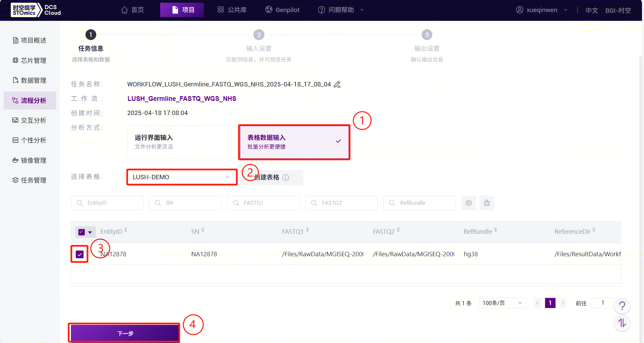Image resolution: width=644 pixels, height=343 pixels.
Task: Select page 1 in pagination
Action: point(550,303)
